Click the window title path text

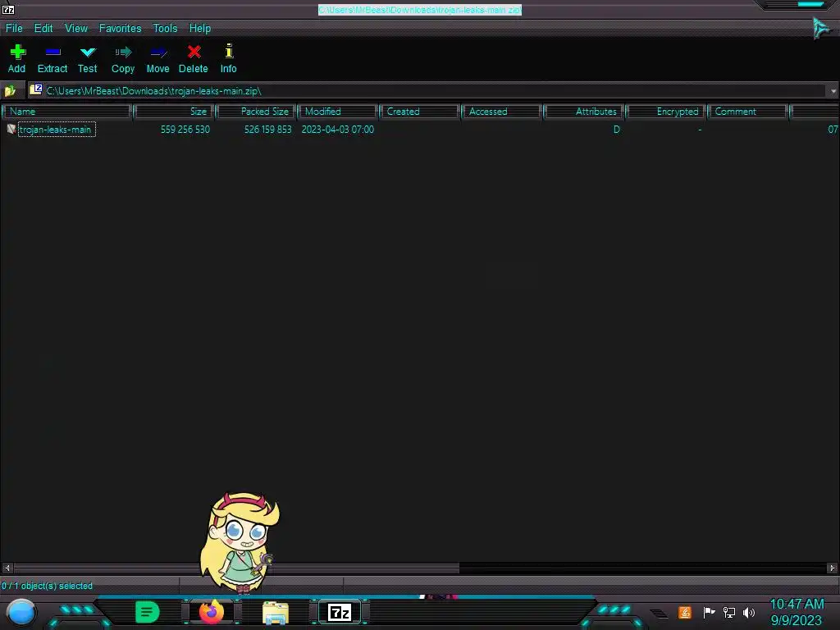click(x=420, y=10)
